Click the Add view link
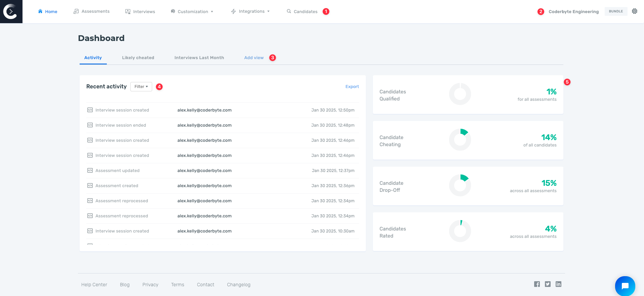The image size is (644, 296). click(x=254, y=58)
